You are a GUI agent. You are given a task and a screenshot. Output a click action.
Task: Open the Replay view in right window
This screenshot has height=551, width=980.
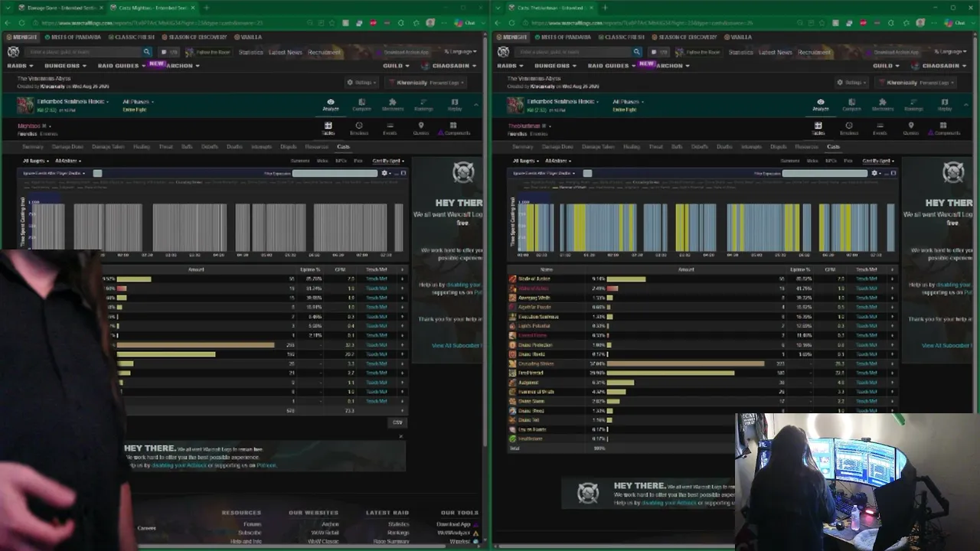[945, 105]
